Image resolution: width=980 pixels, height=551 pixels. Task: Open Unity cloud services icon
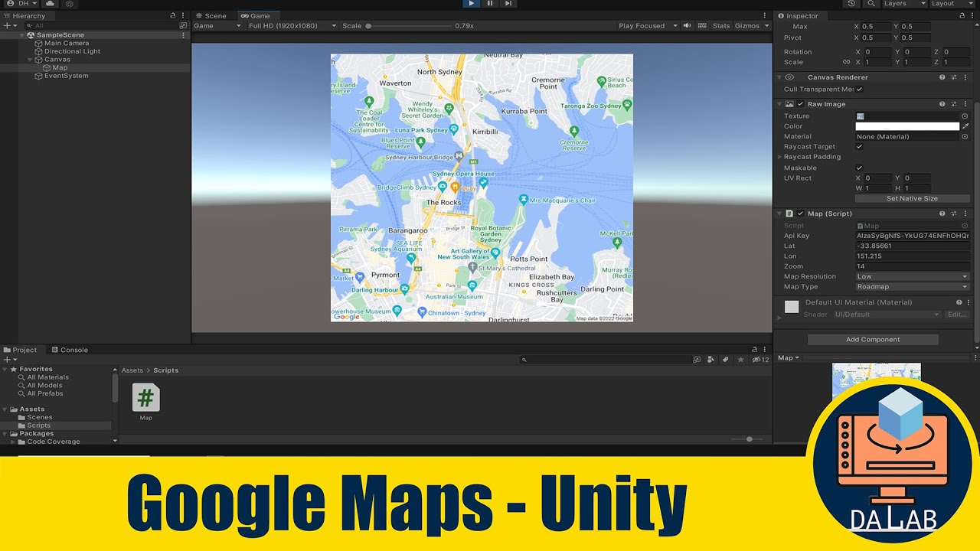51,4
